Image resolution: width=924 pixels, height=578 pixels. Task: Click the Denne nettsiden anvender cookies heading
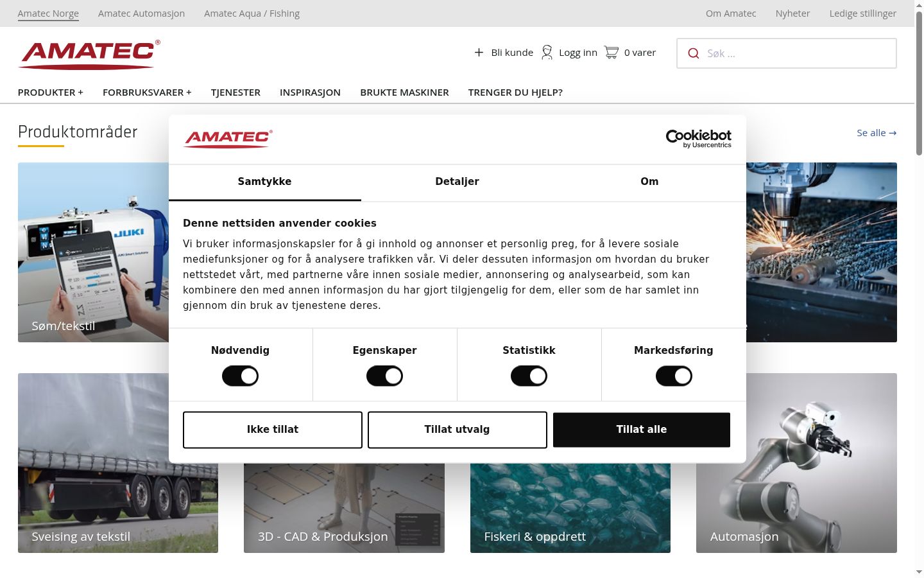pyautogui.click(x=280, y=223)
